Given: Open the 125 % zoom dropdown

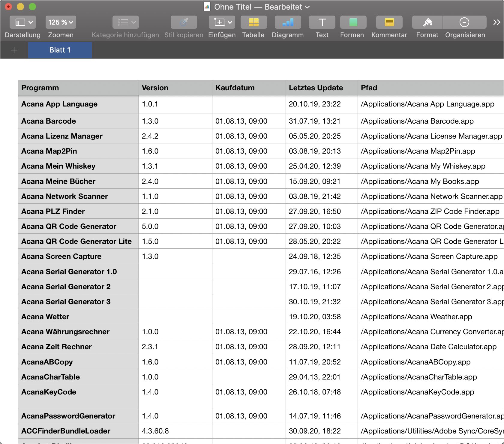Looking at the screenshot, I should [x=61, y=22].
